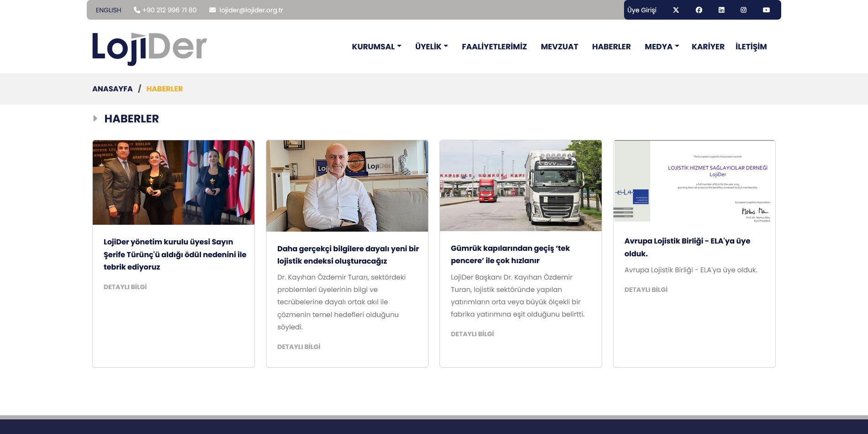Screen dimensions: 868x434
Task: Click DETAYLI BİLGİ under Gümrük kapıları news
Action: (x=472, y=334)
